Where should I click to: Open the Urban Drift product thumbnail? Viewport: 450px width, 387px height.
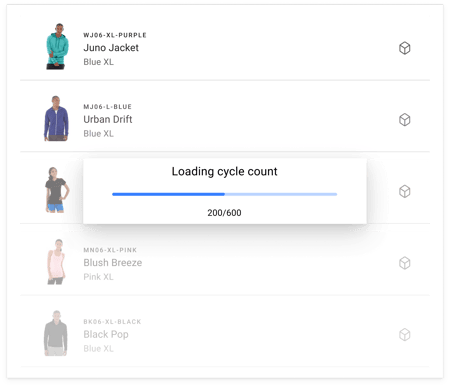56,119
